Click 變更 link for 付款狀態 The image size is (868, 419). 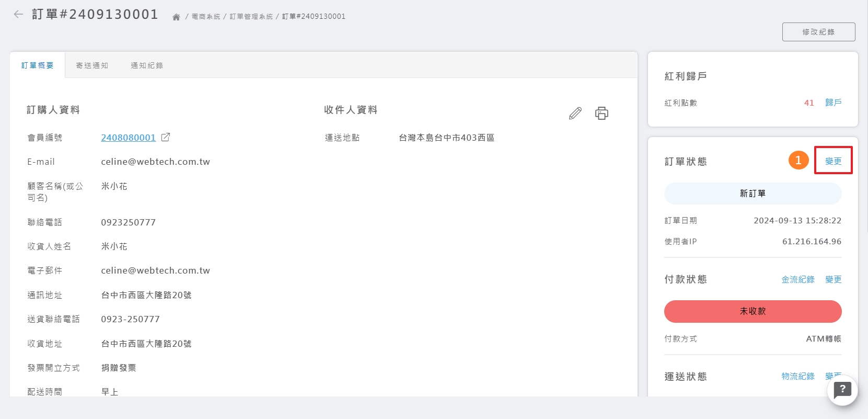[x=833, y=279]
